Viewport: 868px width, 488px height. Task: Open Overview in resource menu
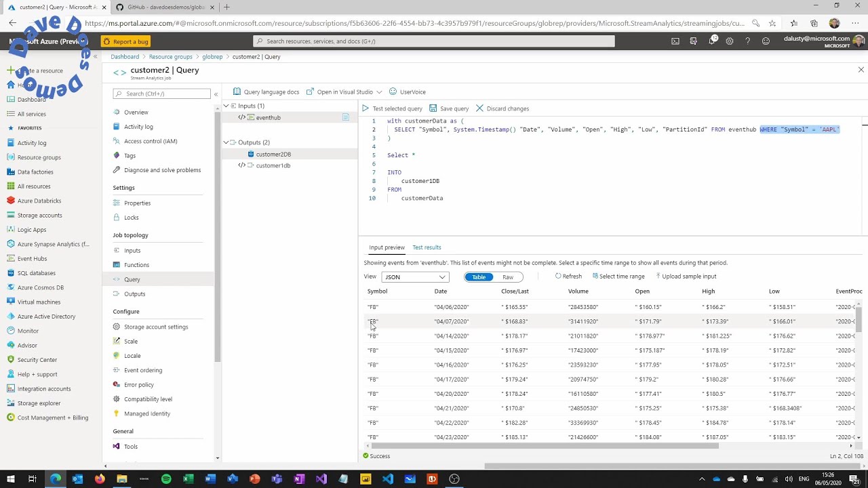coord(136,112)
